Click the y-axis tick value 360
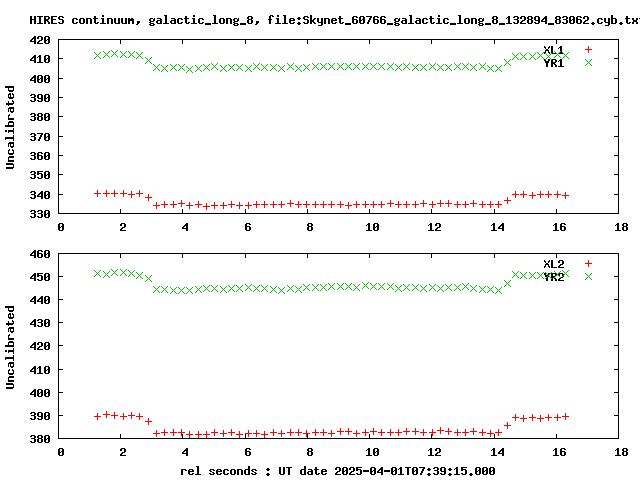The image size is (640, 480). coord(40,156)
